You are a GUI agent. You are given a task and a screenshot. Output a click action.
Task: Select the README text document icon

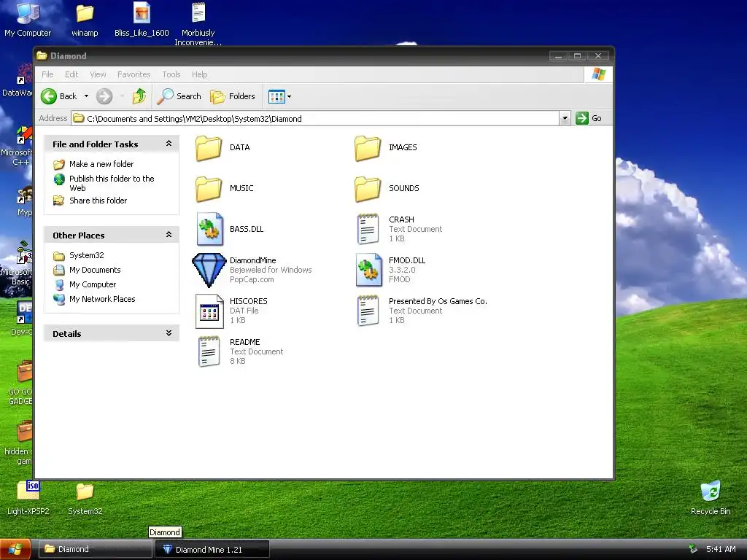(x=209, y=352)
